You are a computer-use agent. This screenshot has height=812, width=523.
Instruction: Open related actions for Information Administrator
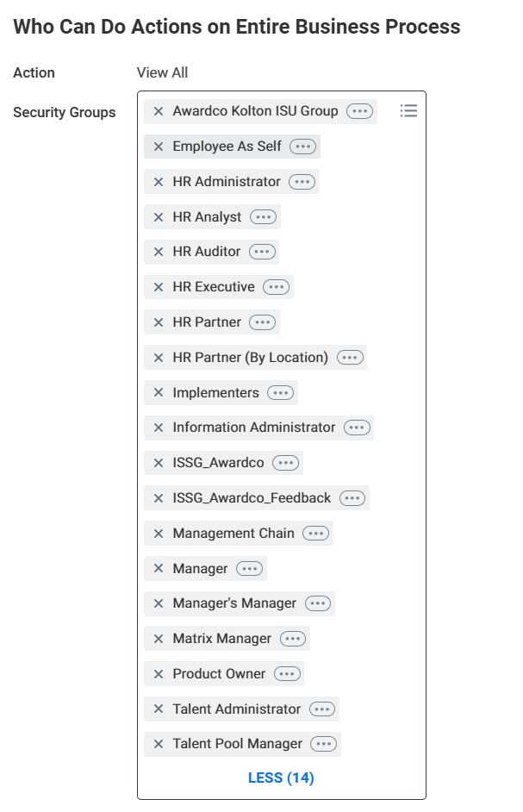click(x=357, y=428)
